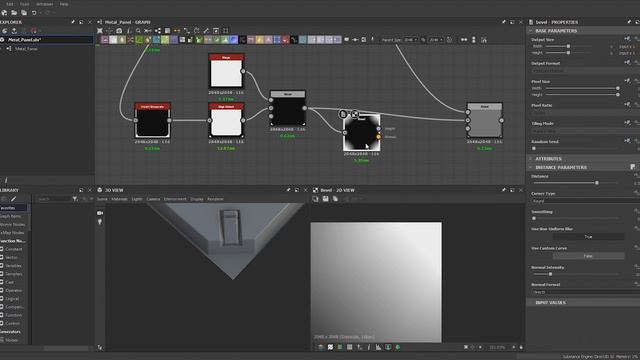Click the axis gizmo icon at 3D View bottom
Screen dimensions: 640x360
(x=100, y=347)
